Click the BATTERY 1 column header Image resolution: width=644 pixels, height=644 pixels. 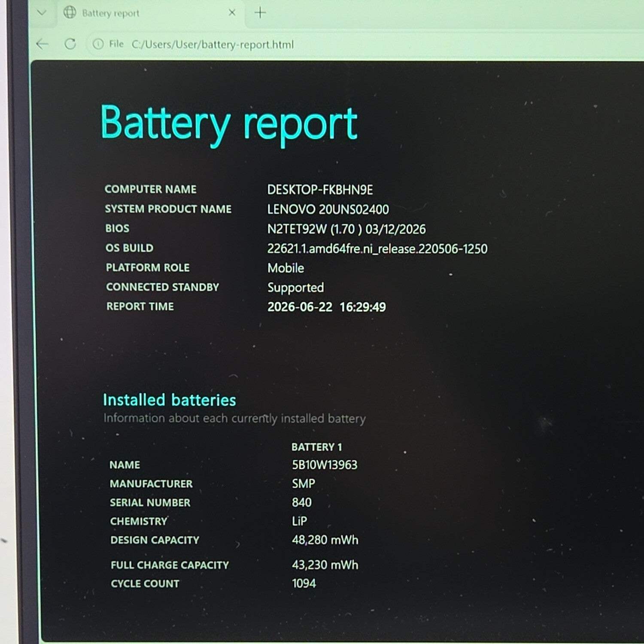[x=317, y=447]
